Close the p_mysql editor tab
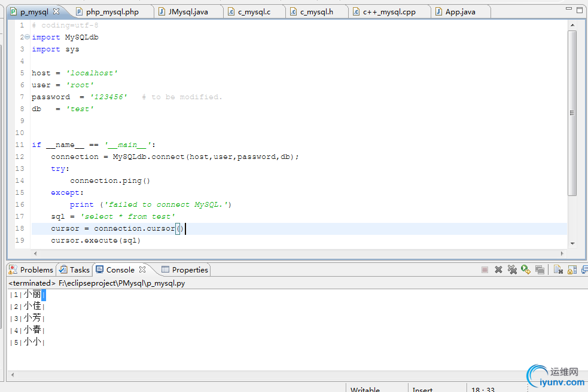The image size is (588, 392). tap(56, 11)
